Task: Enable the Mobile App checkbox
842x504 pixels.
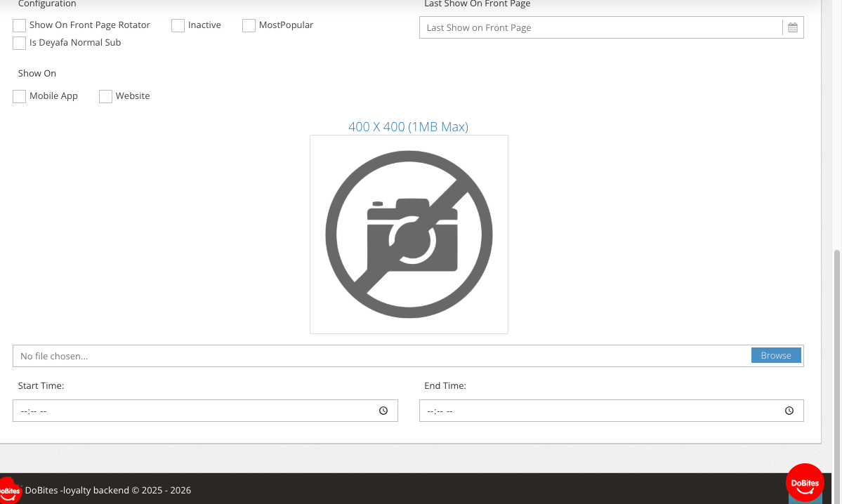Action: pos(20,97)
